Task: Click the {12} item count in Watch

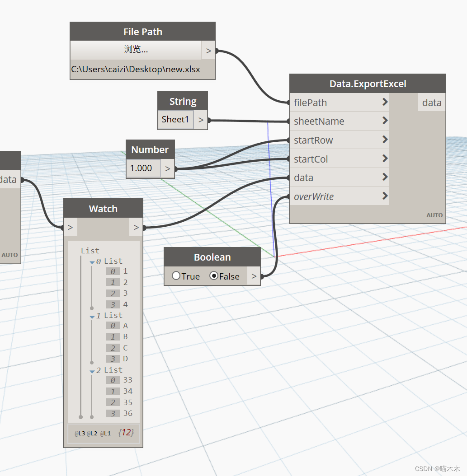Action: click(126, 433)
